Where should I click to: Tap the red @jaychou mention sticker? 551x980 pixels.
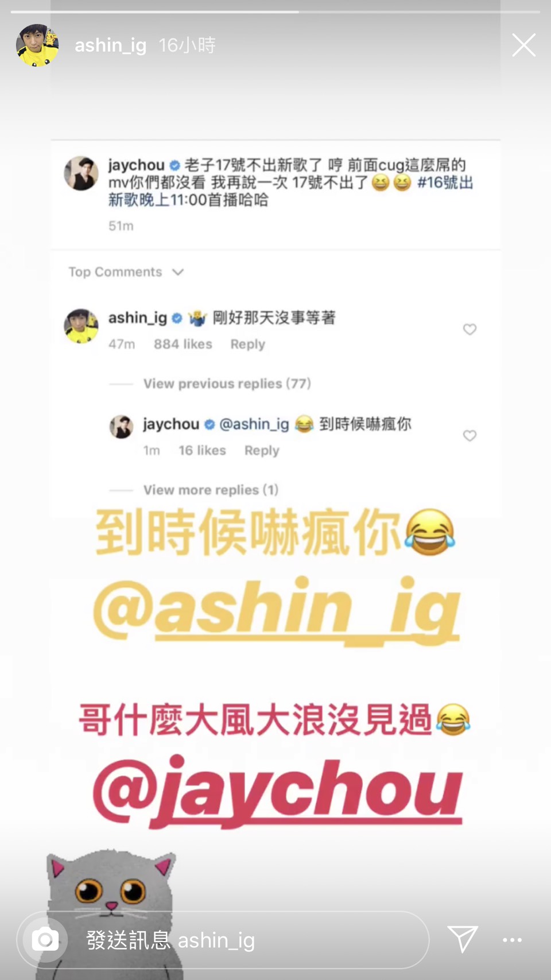pos(277,791)
